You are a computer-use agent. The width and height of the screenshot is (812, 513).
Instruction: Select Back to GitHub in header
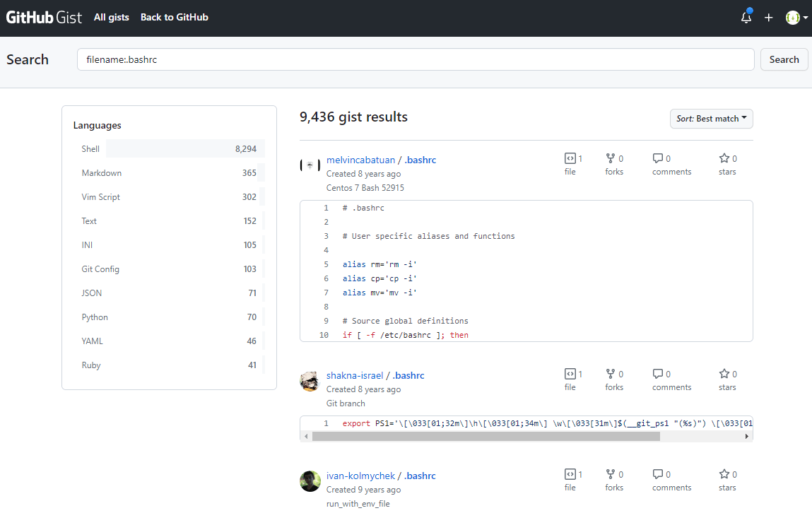pos(174,17)
